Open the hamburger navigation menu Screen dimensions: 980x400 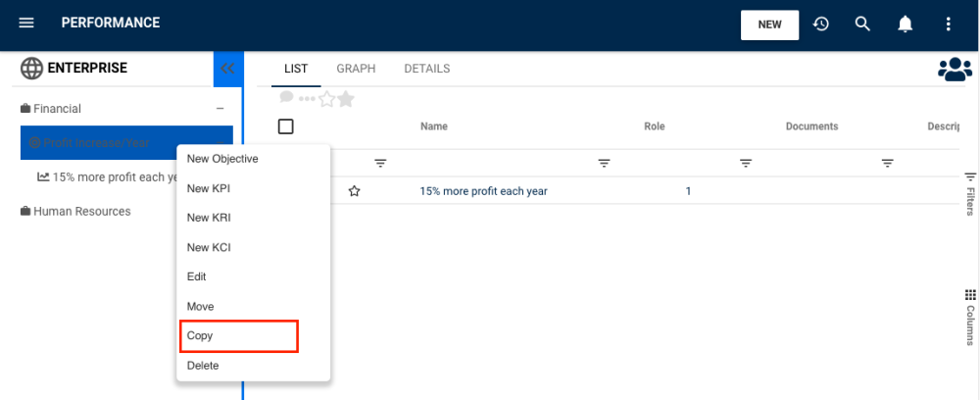coord(26,24)
